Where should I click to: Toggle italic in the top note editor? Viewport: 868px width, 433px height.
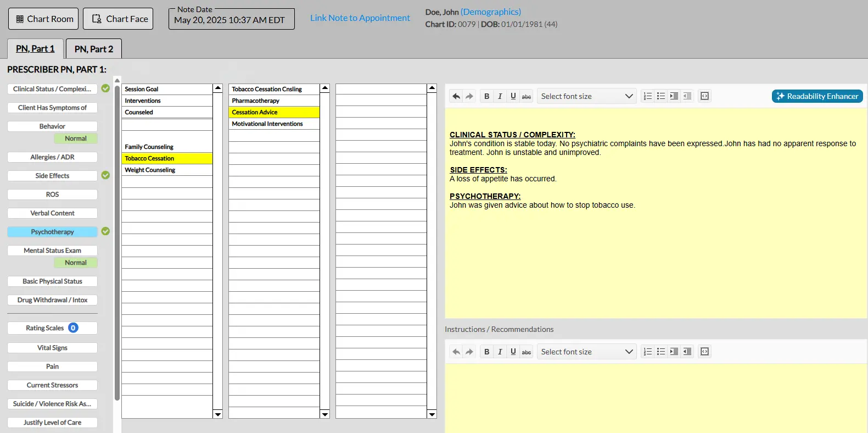(500, 96)
